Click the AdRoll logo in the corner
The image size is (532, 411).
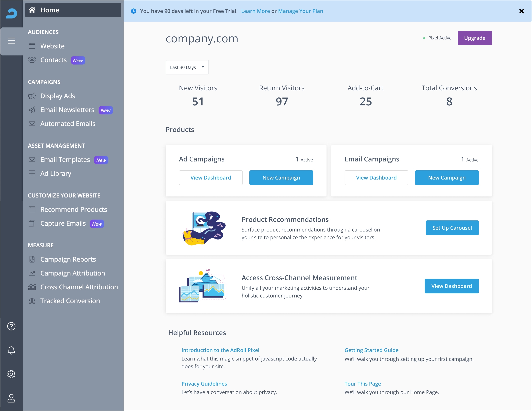pos(11,14)
